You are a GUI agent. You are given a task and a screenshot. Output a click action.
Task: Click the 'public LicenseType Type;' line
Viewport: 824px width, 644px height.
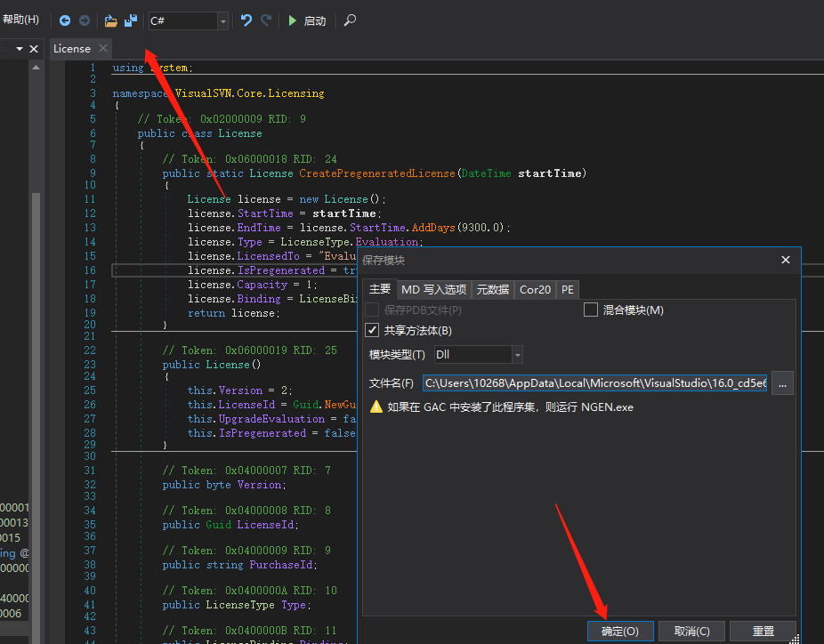(x=237, y=605)
